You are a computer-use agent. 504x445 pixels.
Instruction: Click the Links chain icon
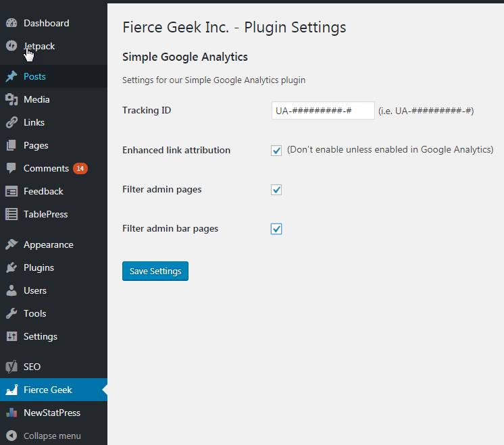[11, 122]
